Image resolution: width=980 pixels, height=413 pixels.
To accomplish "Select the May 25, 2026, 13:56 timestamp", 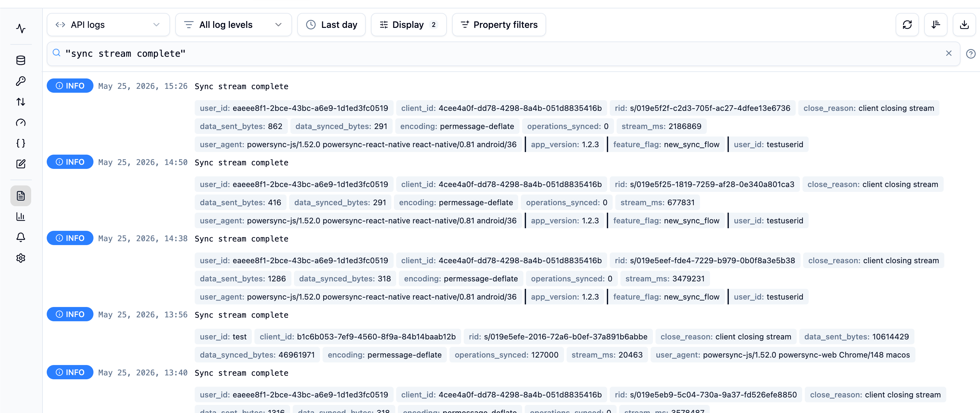I will point(143,314).
